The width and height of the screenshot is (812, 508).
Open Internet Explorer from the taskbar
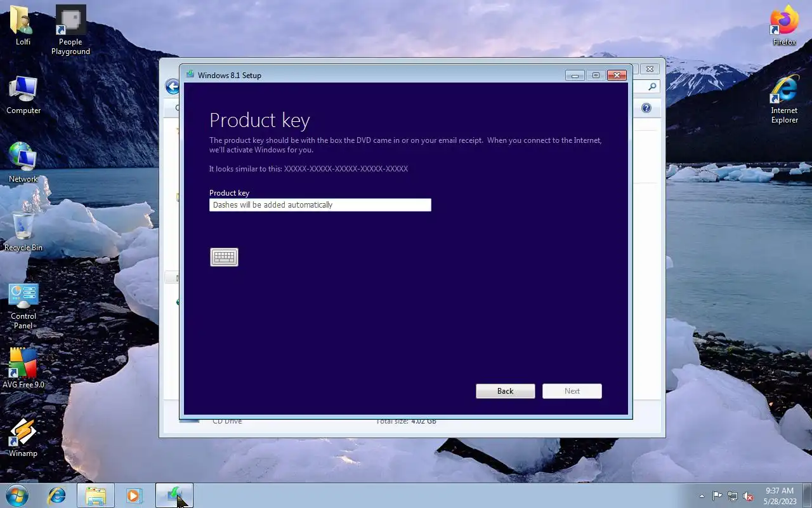coord(57,495)
